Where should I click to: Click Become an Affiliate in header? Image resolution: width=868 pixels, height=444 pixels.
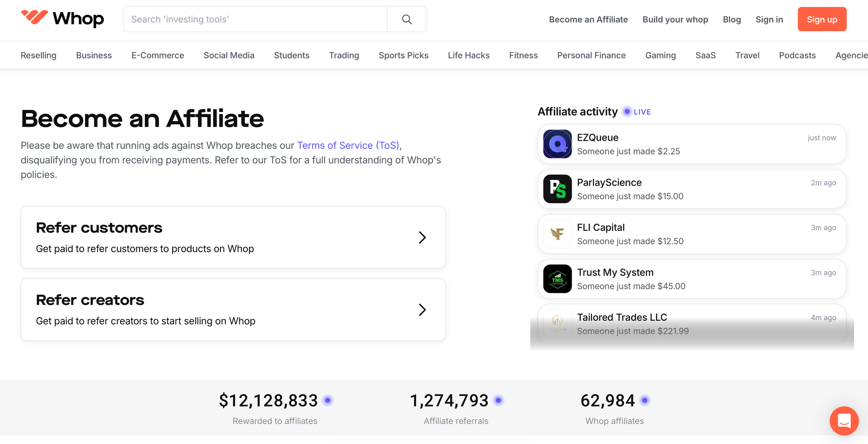click(588, 19)
